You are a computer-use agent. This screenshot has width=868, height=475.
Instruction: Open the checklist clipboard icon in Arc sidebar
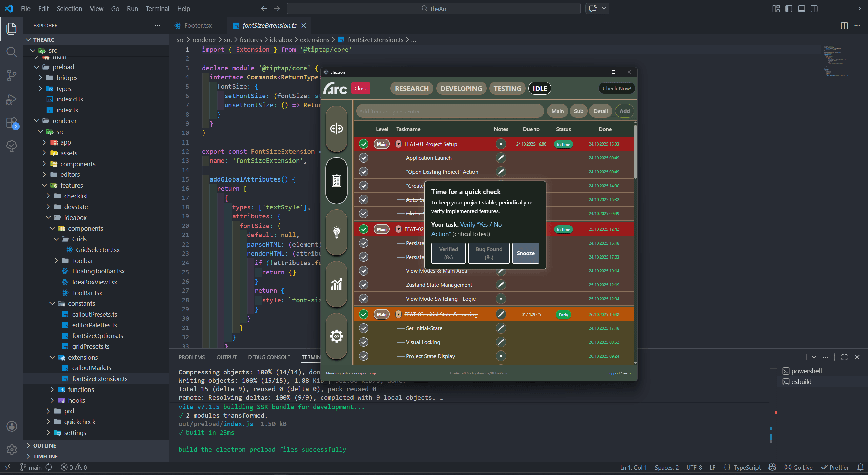click(336, 180)
